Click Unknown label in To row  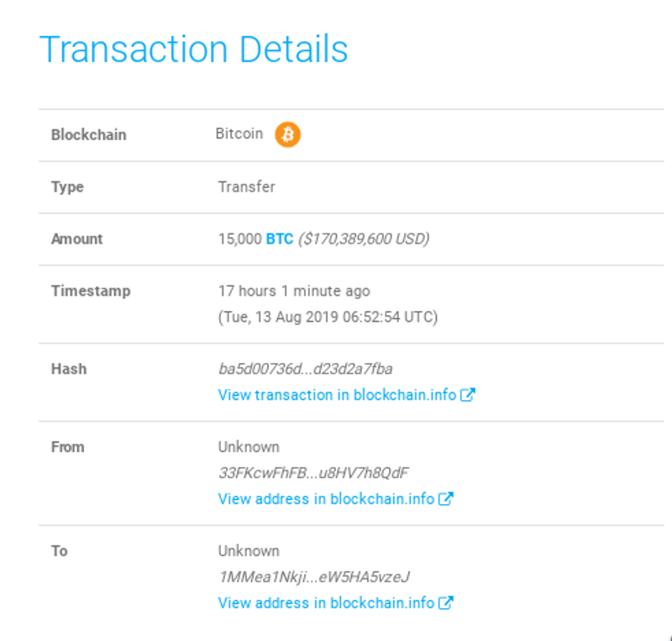point(249,551)
